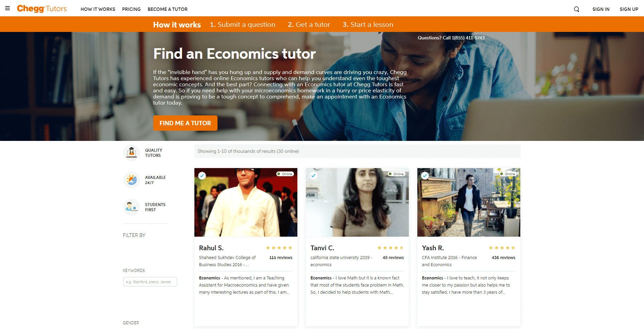Select step 1 Submit a question

click(x=243, y=24)
